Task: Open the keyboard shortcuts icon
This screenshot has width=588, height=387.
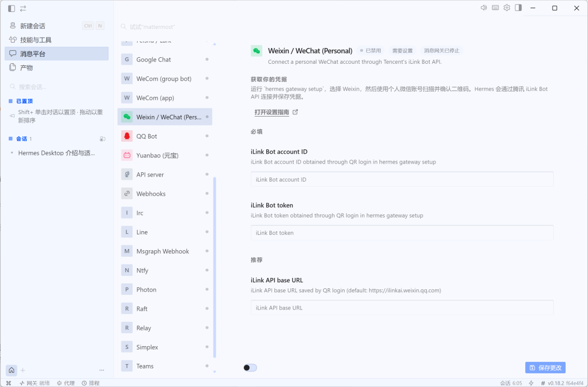Action: click(x=495, y=8)
